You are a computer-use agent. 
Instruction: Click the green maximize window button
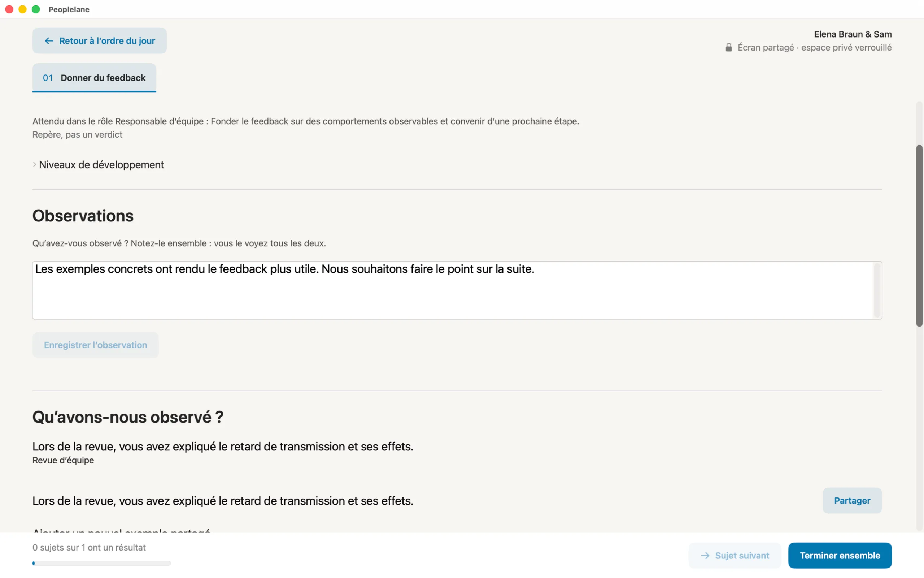coord(36,9)
